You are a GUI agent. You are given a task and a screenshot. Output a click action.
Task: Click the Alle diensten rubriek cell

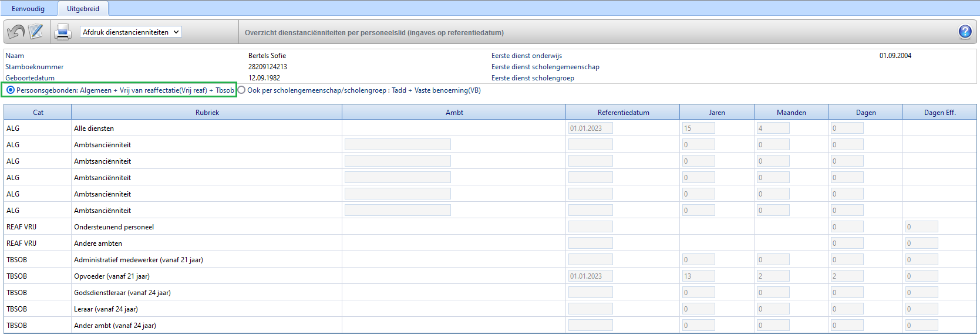click(x=207, y=128)
